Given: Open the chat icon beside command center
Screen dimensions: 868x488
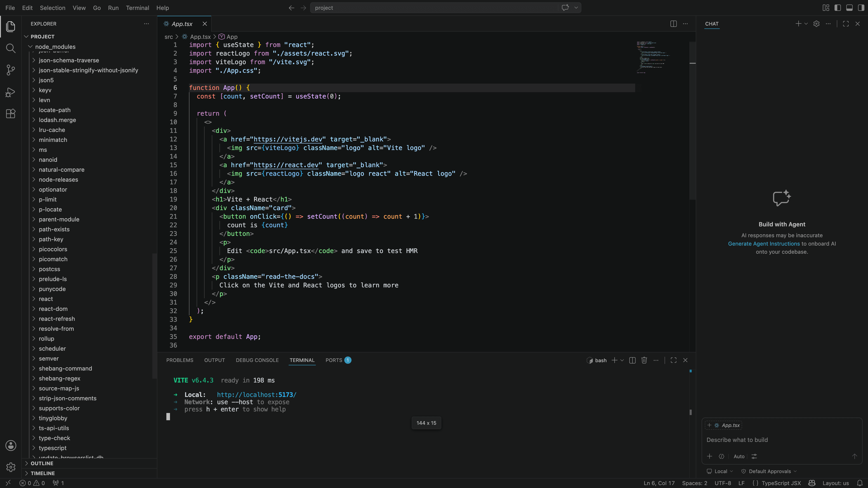Looking at the screenshot, I should point(565,7).
